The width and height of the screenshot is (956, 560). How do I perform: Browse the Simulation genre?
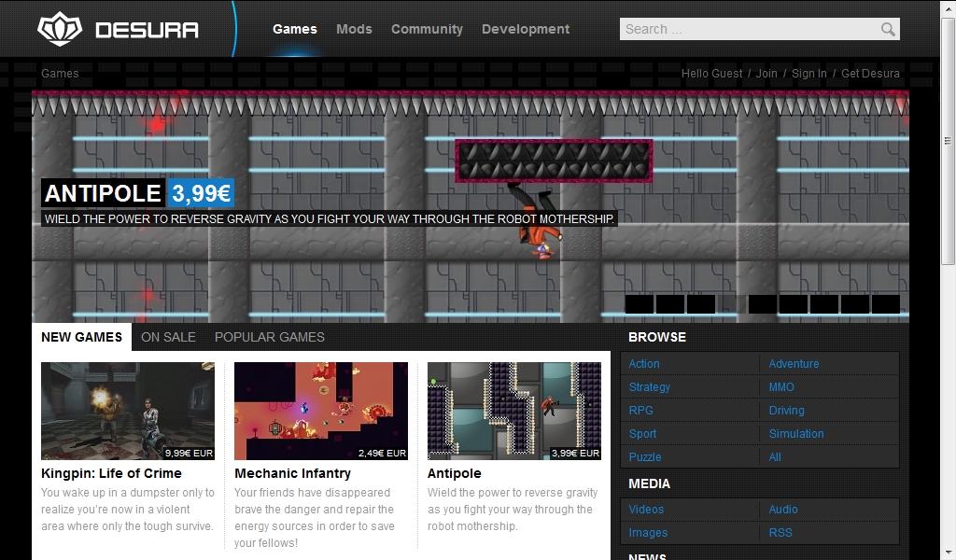796,434
